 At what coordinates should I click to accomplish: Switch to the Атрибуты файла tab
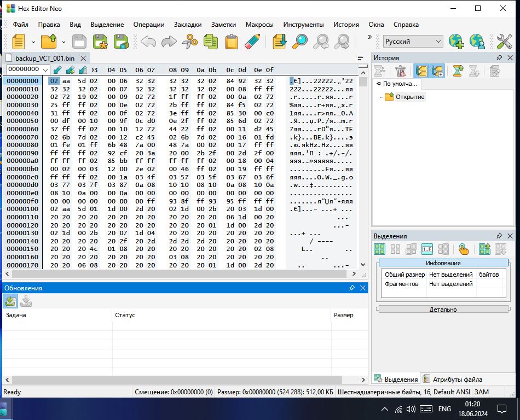click(453, 380)
